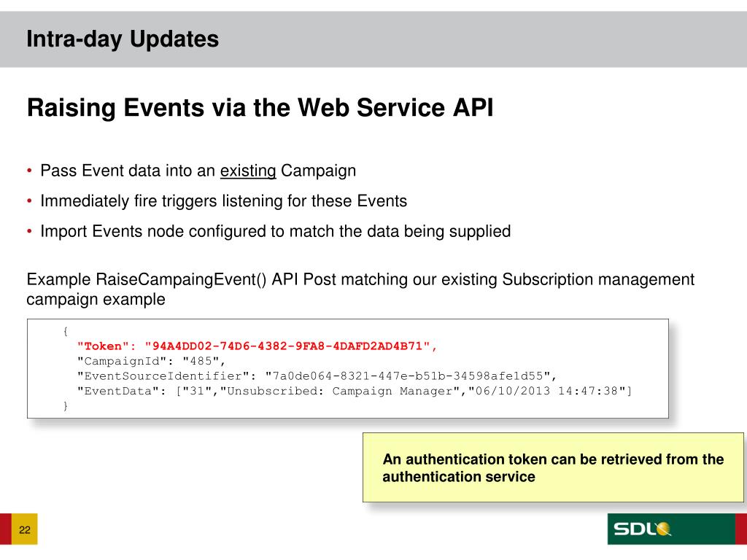Click the red "Token" line in code

(258, 346)
